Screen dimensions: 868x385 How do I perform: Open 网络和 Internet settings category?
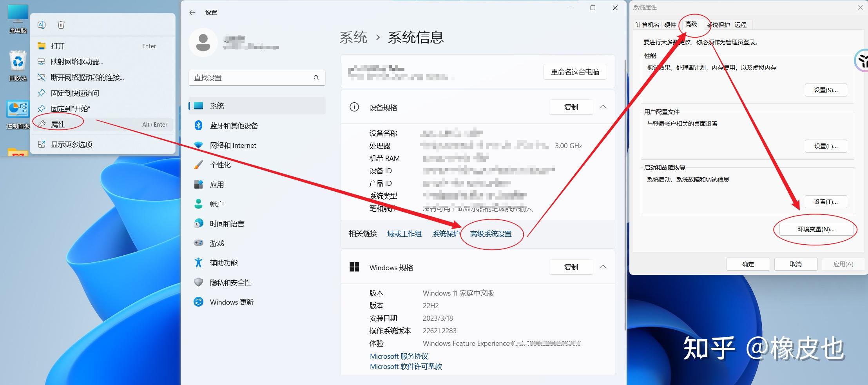(x=257, y=145)
